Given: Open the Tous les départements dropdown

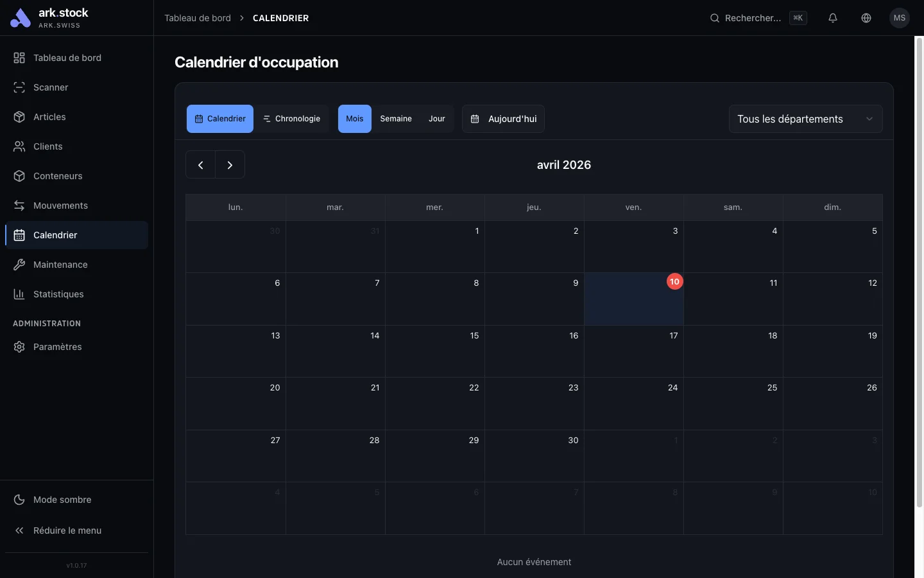Looking at the screenshot, I should point(805,119).
